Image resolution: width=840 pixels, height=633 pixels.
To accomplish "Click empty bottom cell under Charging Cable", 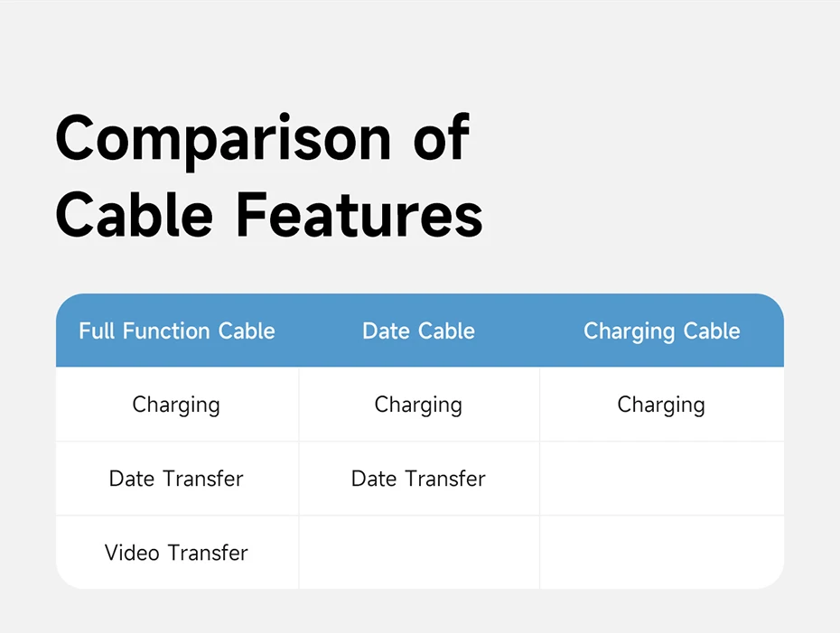I will pos(661,553).
